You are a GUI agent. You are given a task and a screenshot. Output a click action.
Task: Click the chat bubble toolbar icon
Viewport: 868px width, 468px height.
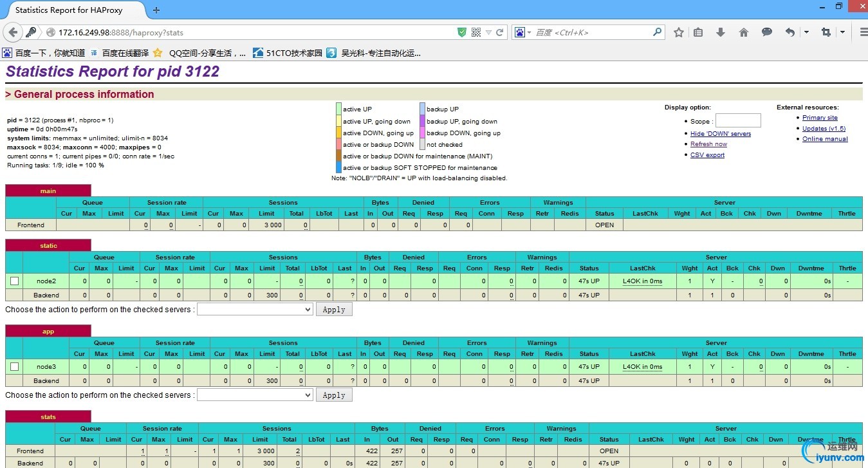pyautogui.click(x=767, y=32)
